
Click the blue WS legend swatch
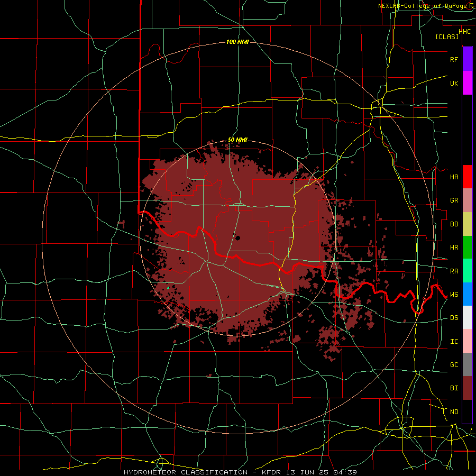click(467, 294)
